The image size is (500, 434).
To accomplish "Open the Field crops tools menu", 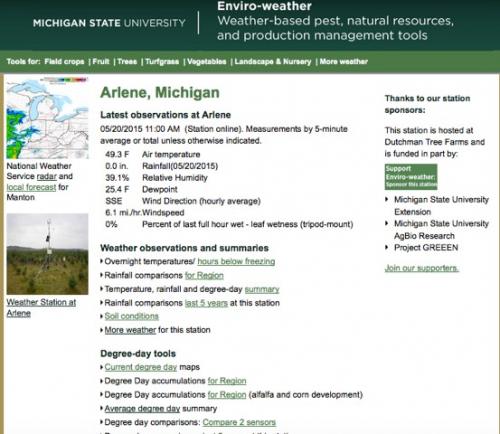I will [x=64, y=62].
